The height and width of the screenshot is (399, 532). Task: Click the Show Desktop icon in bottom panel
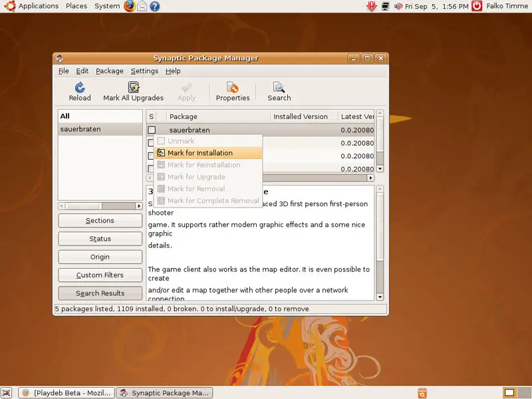click(x=7, y=392)
